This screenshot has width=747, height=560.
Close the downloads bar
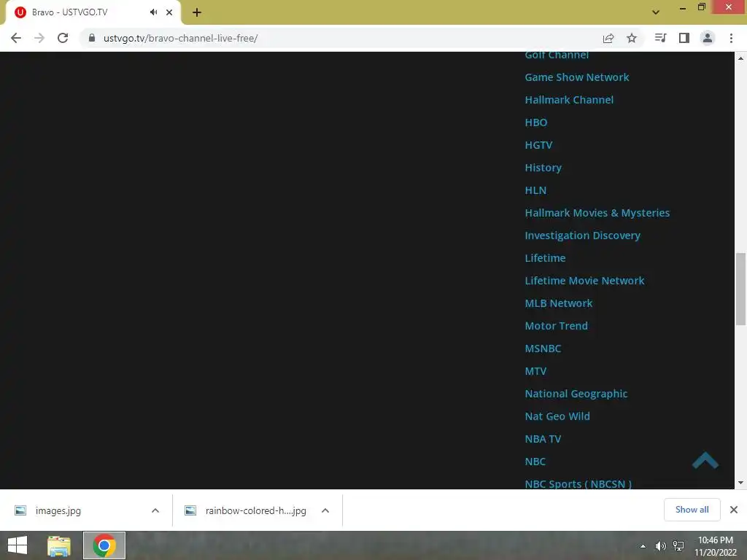tap(734, 510)
